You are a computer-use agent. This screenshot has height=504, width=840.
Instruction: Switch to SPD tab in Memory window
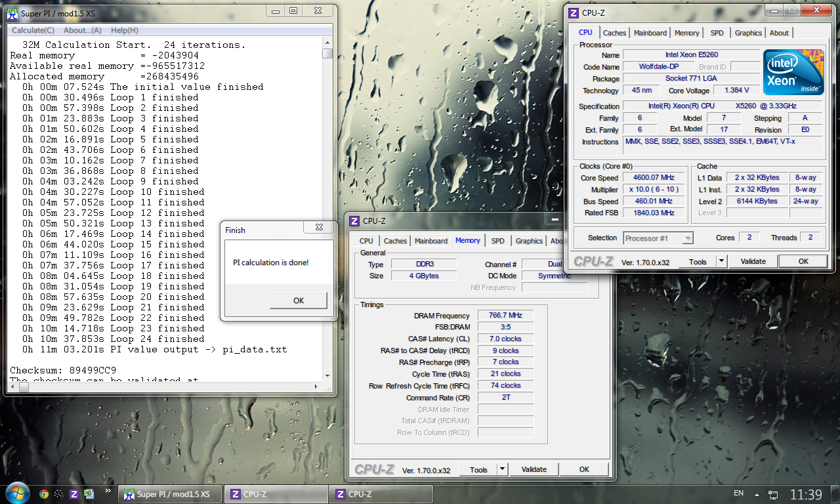497,241
